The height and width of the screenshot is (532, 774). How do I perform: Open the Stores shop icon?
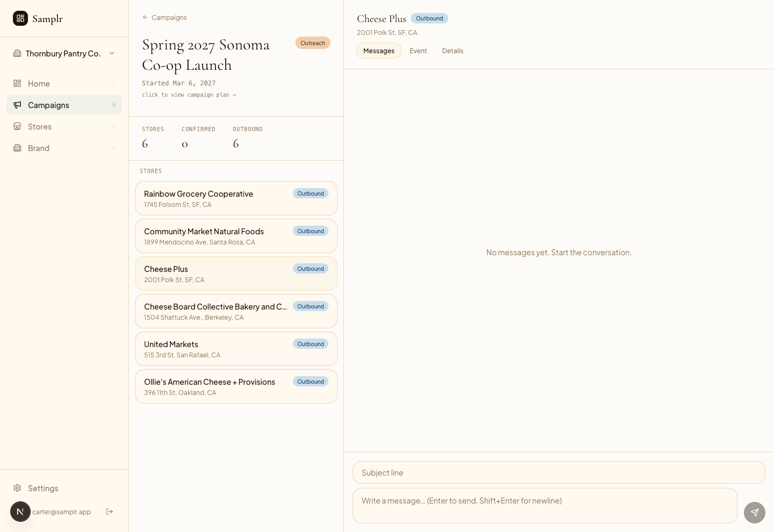(x=17, y=126)
